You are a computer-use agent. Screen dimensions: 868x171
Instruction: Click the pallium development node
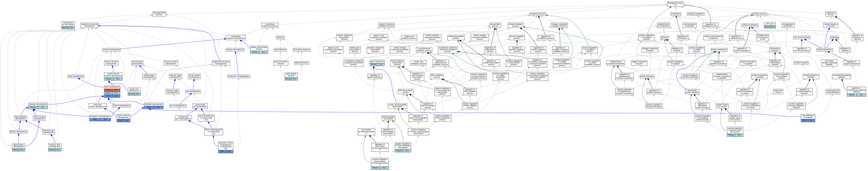coord(19,132)
